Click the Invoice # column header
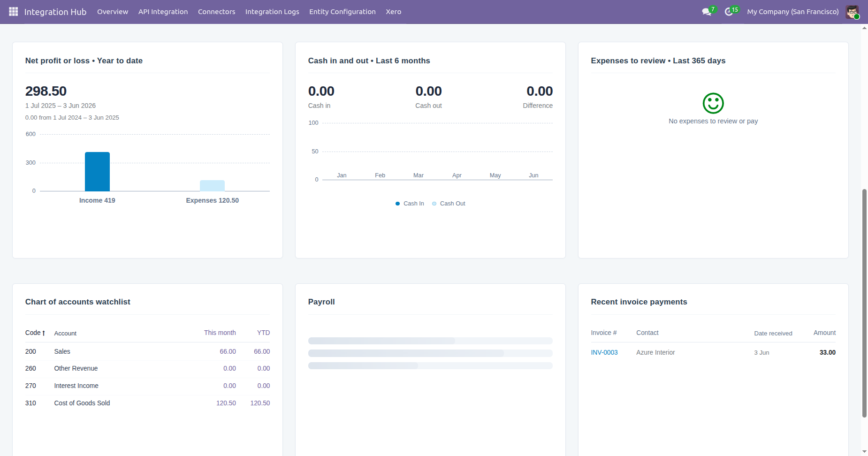 603,333
